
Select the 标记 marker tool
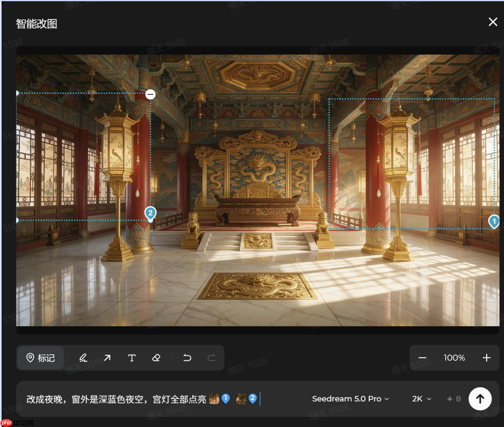40,358
